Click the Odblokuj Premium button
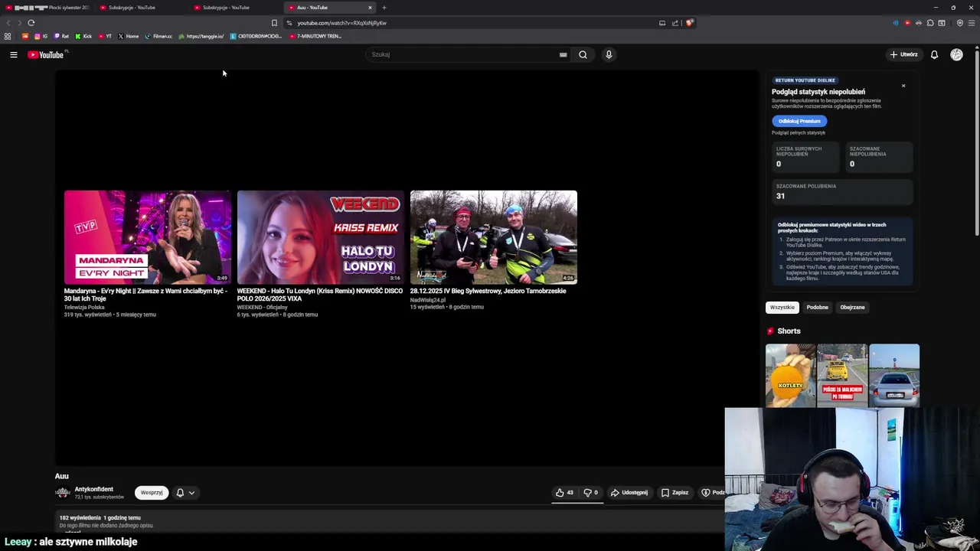The width and height of the screenshot is (980, 551). pyautogui.click(x=799, y=121)
